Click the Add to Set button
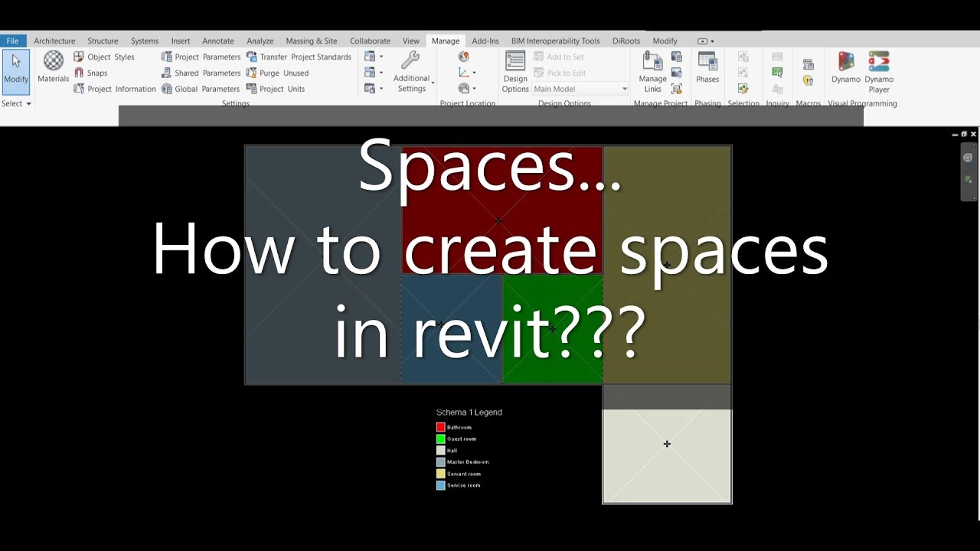This screenshot has height=551, width=980. [x=559, y=57]
